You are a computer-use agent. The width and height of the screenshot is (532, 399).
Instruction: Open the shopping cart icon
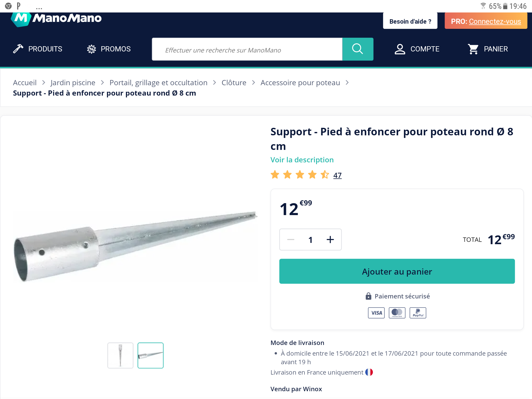click(473, 49)
